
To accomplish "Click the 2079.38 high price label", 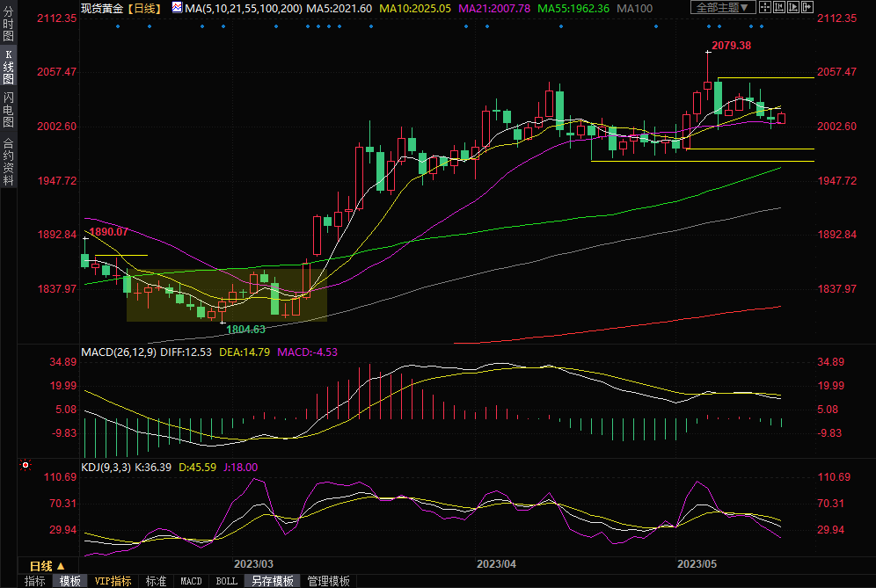I will point(731,45).
